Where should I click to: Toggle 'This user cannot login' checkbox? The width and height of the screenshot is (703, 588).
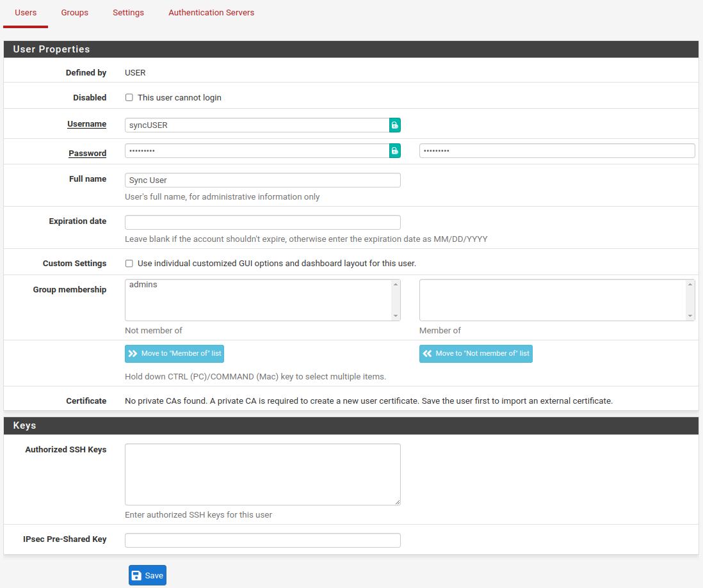coord(129,98)
